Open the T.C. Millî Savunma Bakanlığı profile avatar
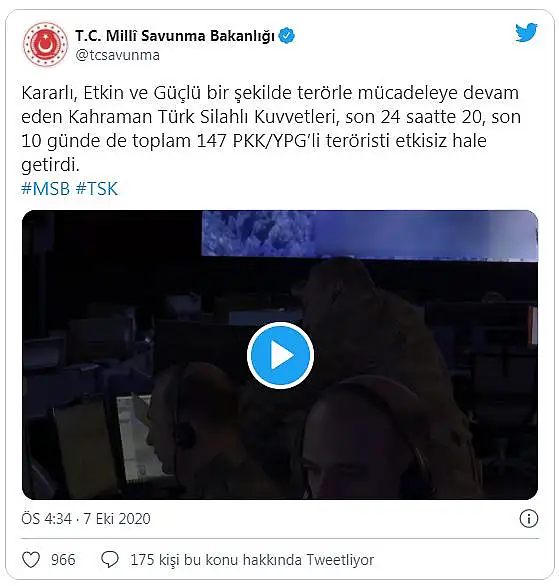559x586 pixels. (x=45, y=44)
